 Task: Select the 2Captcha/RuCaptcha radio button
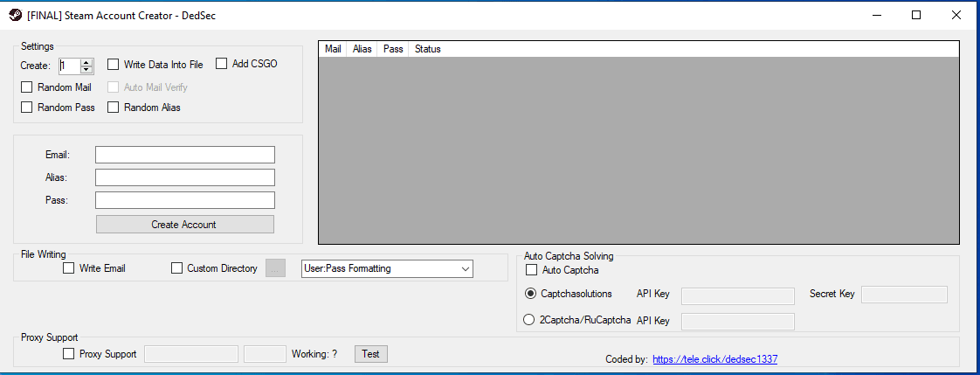[x=528, y=319]
